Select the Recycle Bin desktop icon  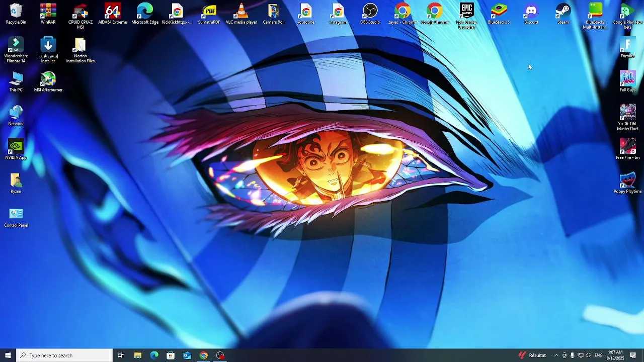click(16, 14)
